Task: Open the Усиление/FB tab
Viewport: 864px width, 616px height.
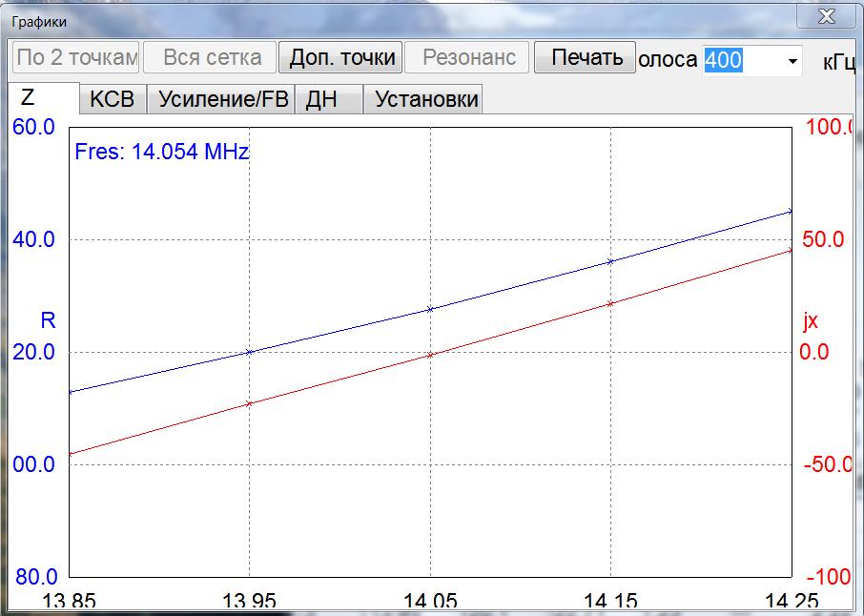Action: pyautogui.click(x=222, y=99)
